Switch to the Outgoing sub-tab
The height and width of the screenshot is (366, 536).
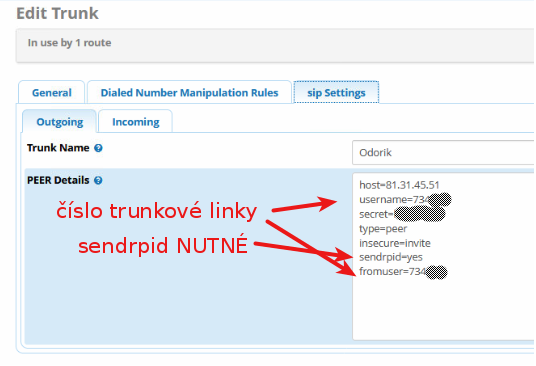tap(60, 122)
